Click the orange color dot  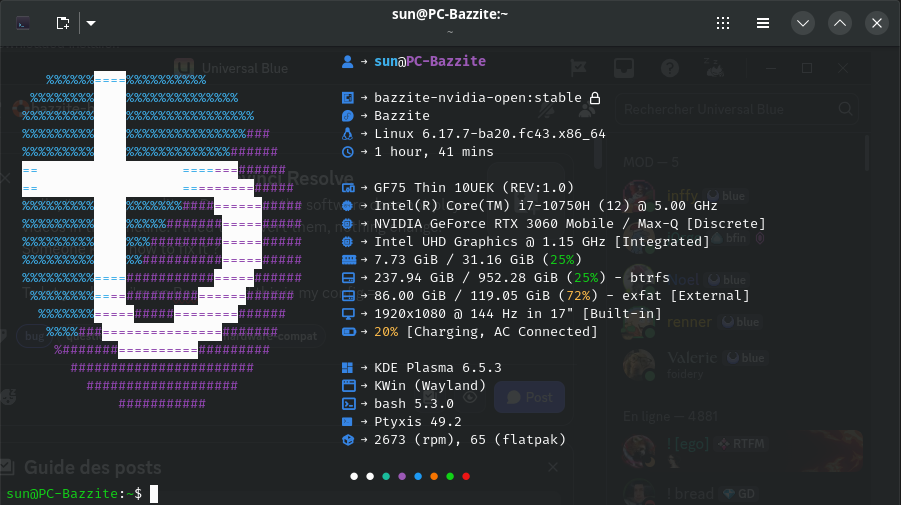(434, 476)
